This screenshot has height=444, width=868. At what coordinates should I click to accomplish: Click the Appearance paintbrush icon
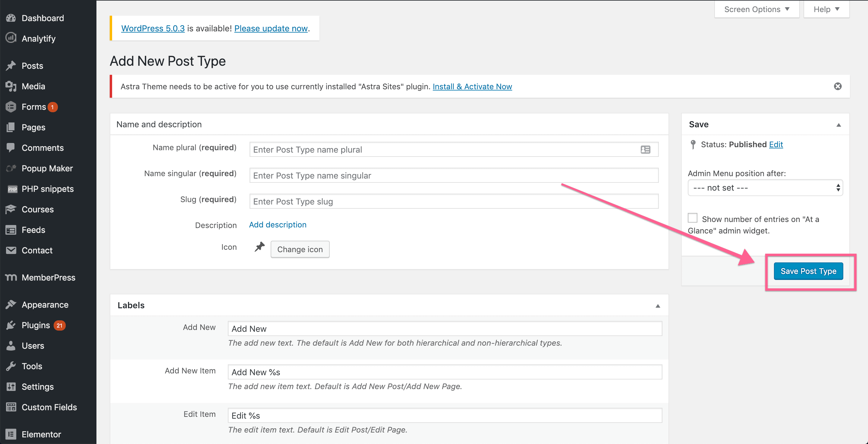click(11, 305)
